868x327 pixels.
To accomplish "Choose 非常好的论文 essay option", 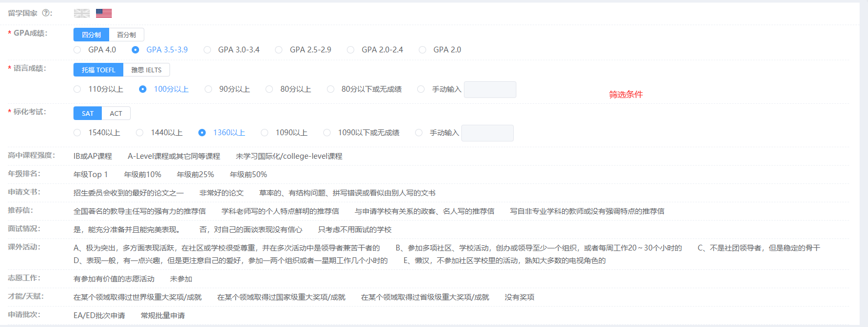I will [x=221, y=193].
